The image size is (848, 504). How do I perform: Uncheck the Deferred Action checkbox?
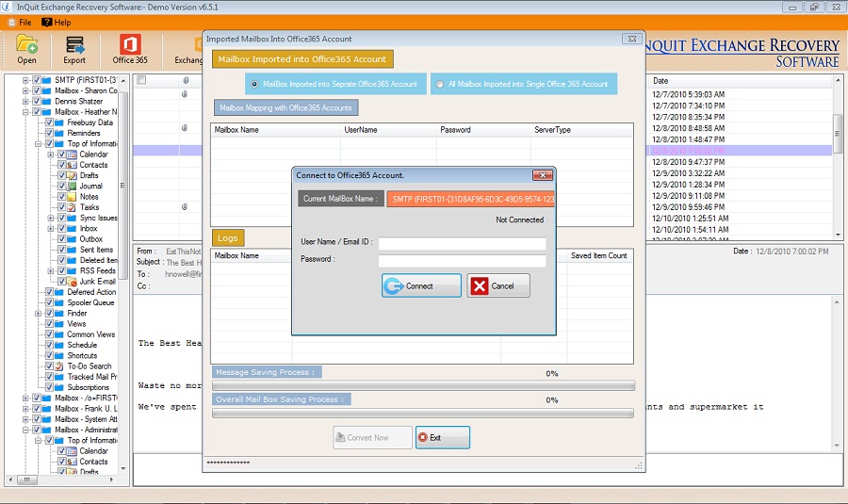pos(49,292)
